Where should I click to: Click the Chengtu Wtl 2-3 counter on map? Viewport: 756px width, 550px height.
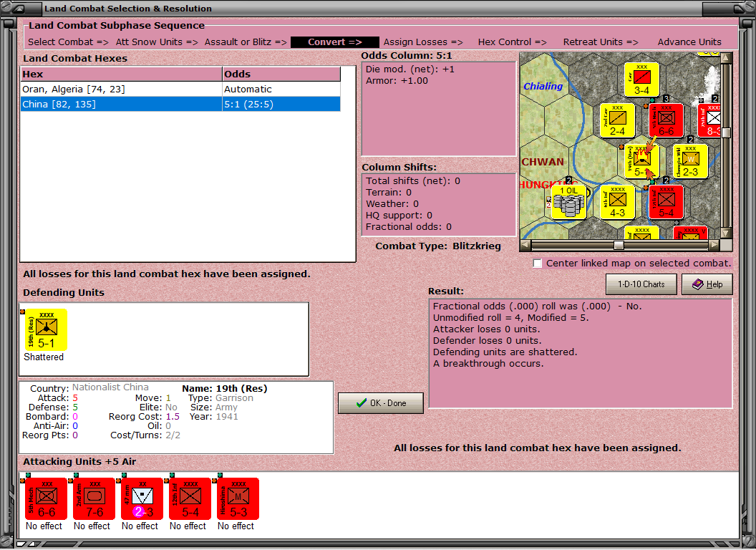coord(690,162)
